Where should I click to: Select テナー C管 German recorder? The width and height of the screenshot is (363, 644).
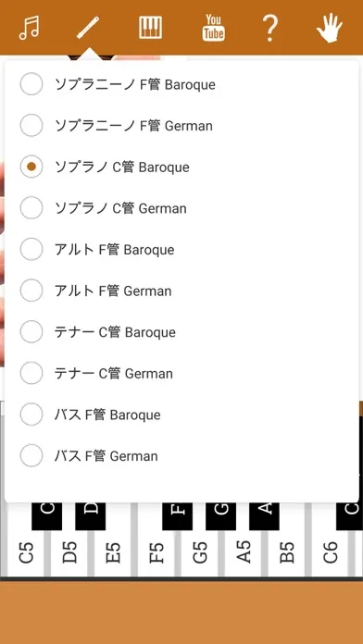pos(181,373)
